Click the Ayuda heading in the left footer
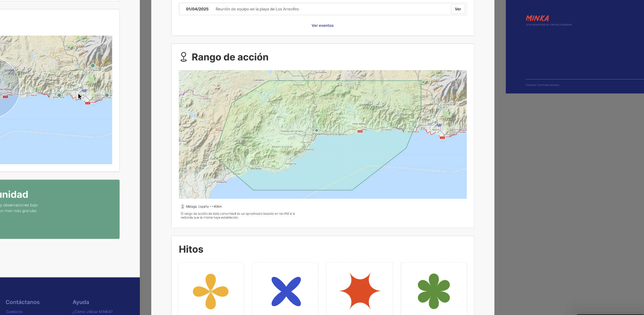The width and height of the screenshot is (644, 315). 81,302
